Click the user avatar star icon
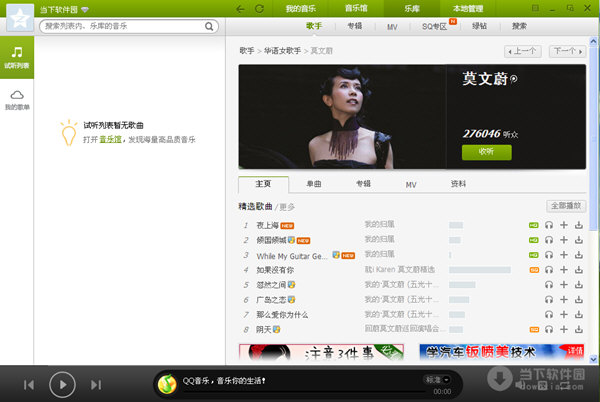Image resolution: width=600 pixels, height=402 pixels. [20, 18]
